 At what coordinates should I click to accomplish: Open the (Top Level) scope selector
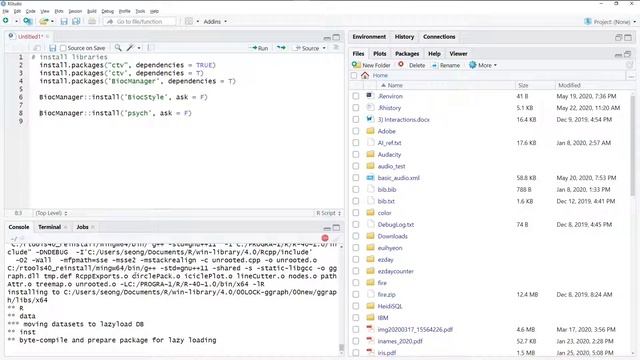coord(51,213)
